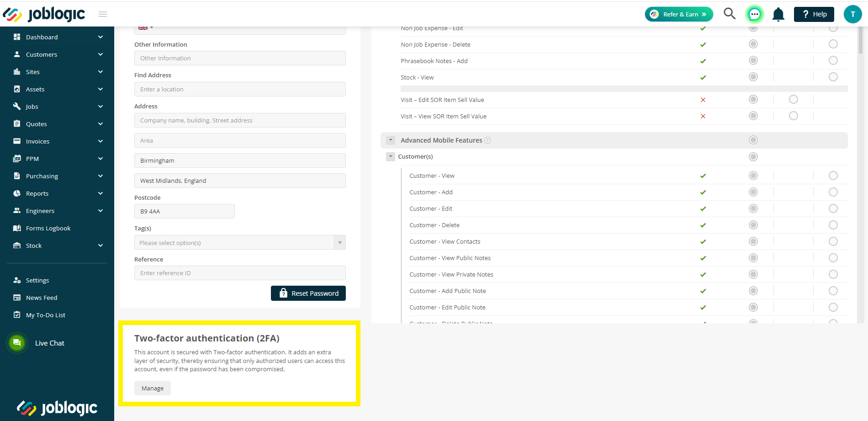Image resolution: width=868 pixels, height=421 pixels.
Task: Open the green chat bubble icon
Action: coord(755,14)
